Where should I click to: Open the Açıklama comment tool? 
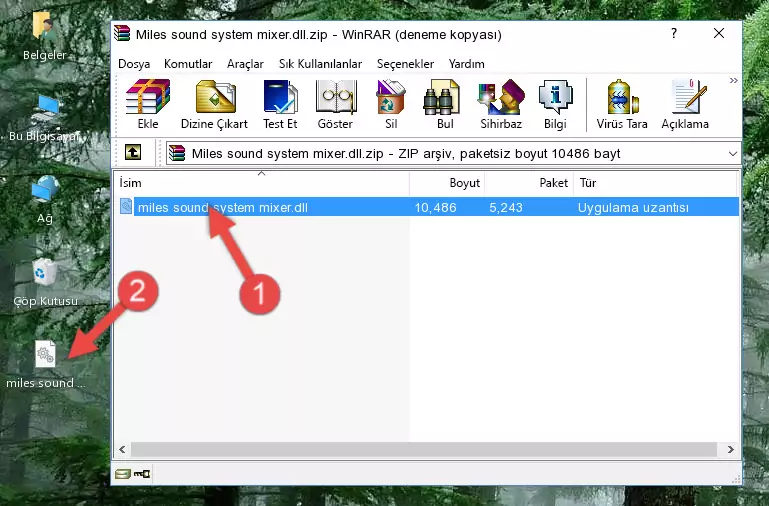685,104
